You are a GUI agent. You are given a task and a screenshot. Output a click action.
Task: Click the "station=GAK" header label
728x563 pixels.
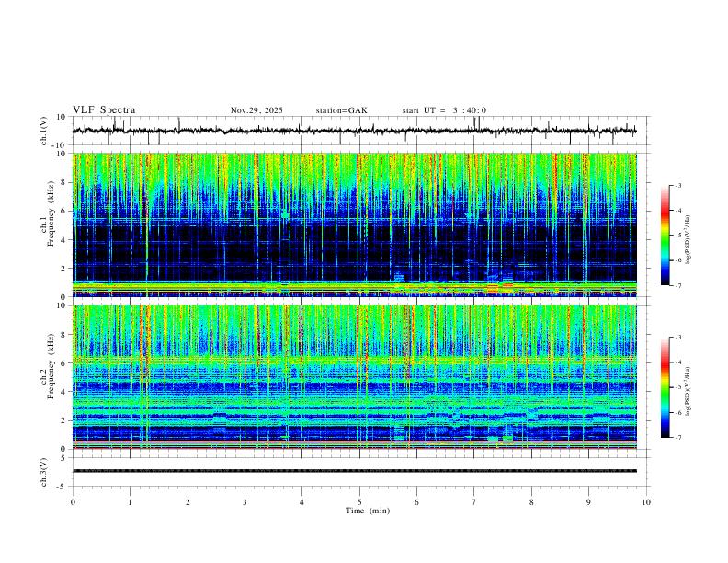pyautogui.click(x=341, y=110)
